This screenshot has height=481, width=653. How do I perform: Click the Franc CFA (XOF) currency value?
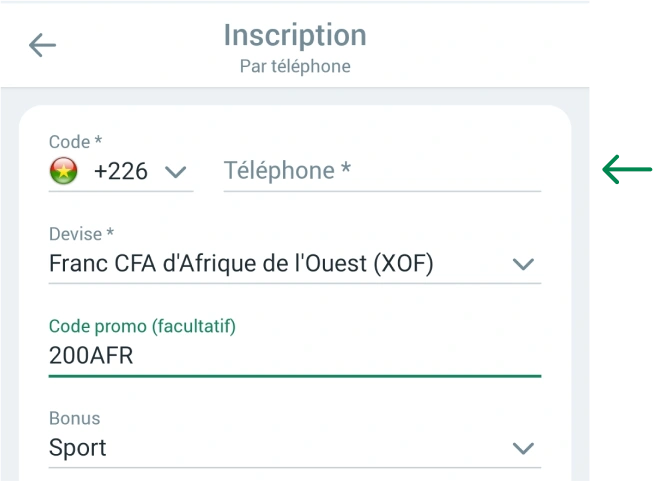coord(242,264)
